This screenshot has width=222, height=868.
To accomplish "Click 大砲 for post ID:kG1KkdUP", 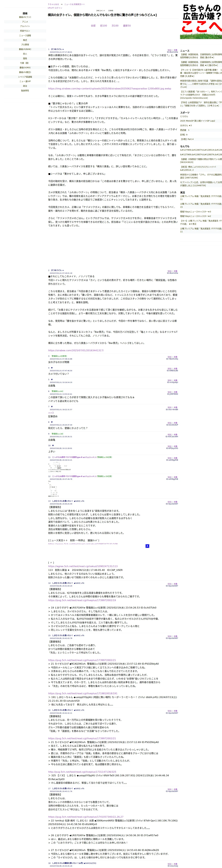I will pyautogui.click(x=176, y=423).
